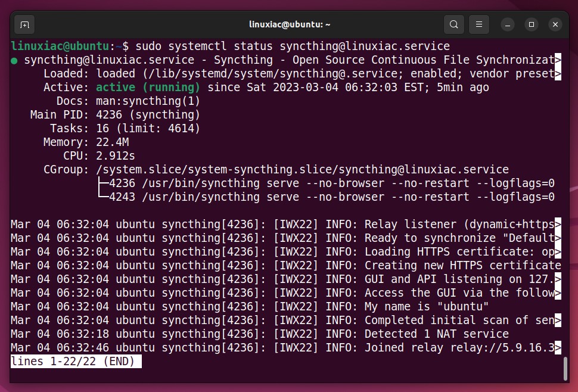Click truncation arrow on Relay listener line

point(558,224)
